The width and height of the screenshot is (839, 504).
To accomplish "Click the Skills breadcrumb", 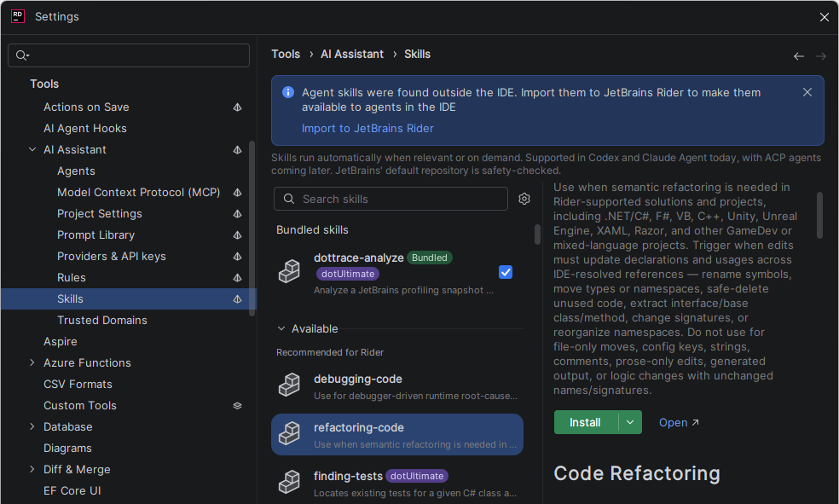I will coord(417,54).
